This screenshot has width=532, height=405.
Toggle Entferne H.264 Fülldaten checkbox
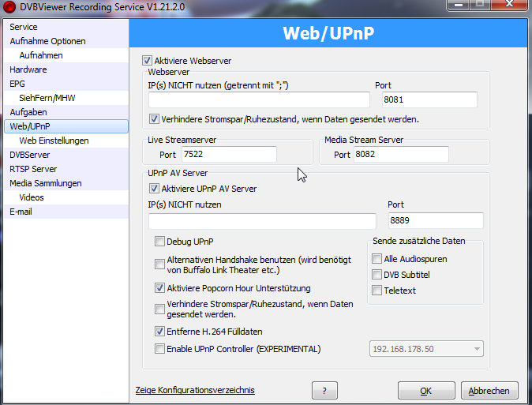(160, 332)
